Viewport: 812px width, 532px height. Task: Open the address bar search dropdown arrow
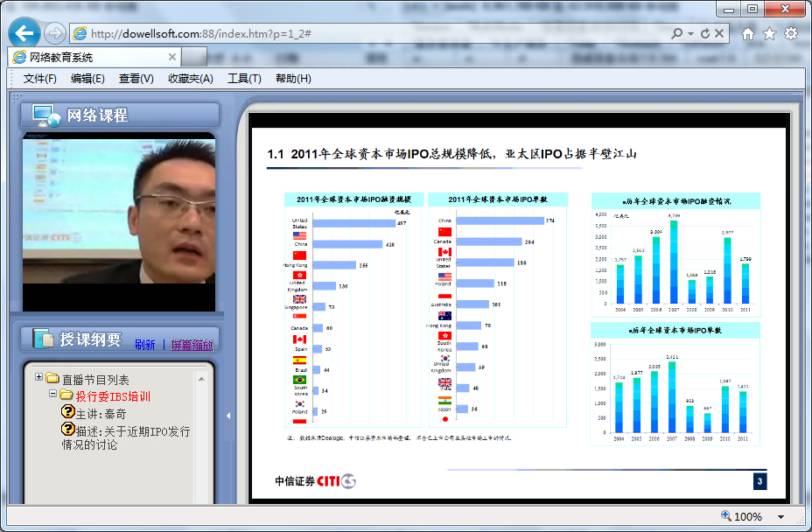(x=691, y=34)
